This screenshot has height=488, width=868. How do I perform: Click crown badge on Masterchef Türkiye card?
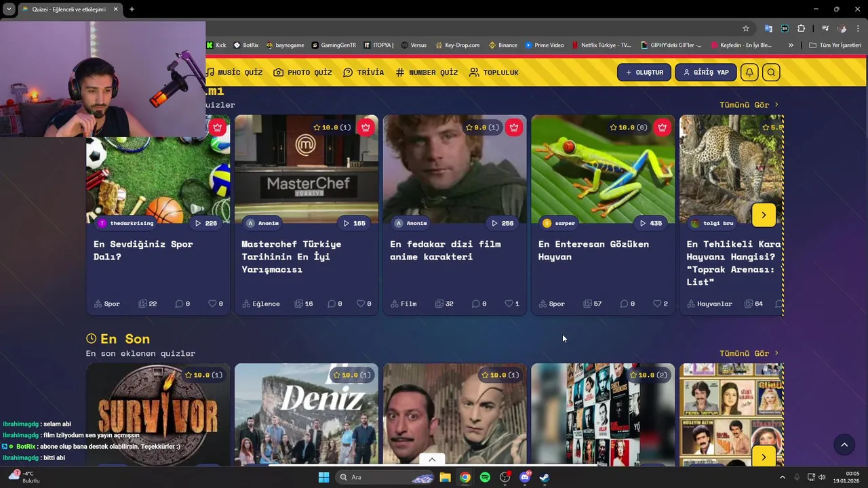[x=366, y=127]
